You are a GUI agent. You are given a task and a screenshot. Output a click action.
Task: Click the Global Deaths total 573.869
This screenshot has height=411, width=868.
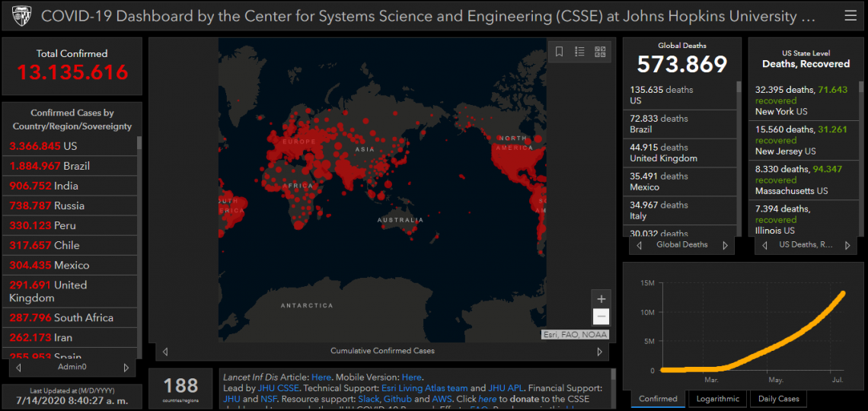pos(682,65)
